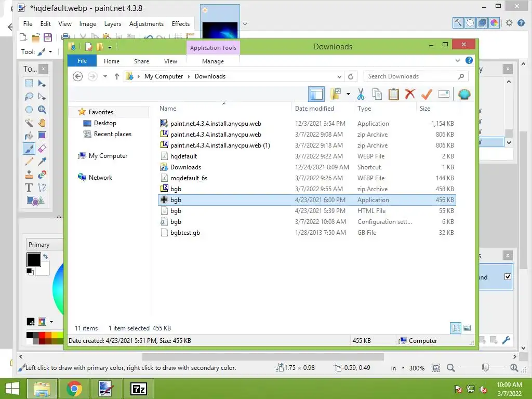Screen dimensions: 532x399
Task: Select the Lasso Select tool
Action: coord(29,97)
